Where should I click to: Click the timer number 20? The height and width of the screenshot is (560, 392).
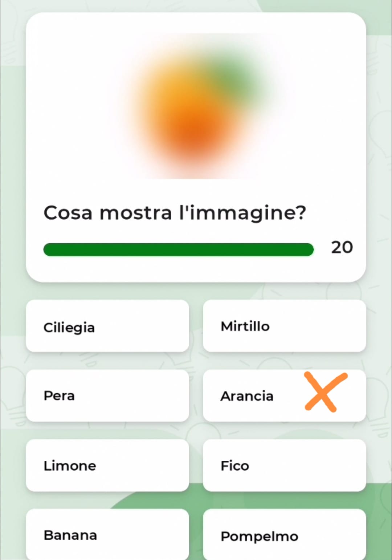(x=342, y=247)
